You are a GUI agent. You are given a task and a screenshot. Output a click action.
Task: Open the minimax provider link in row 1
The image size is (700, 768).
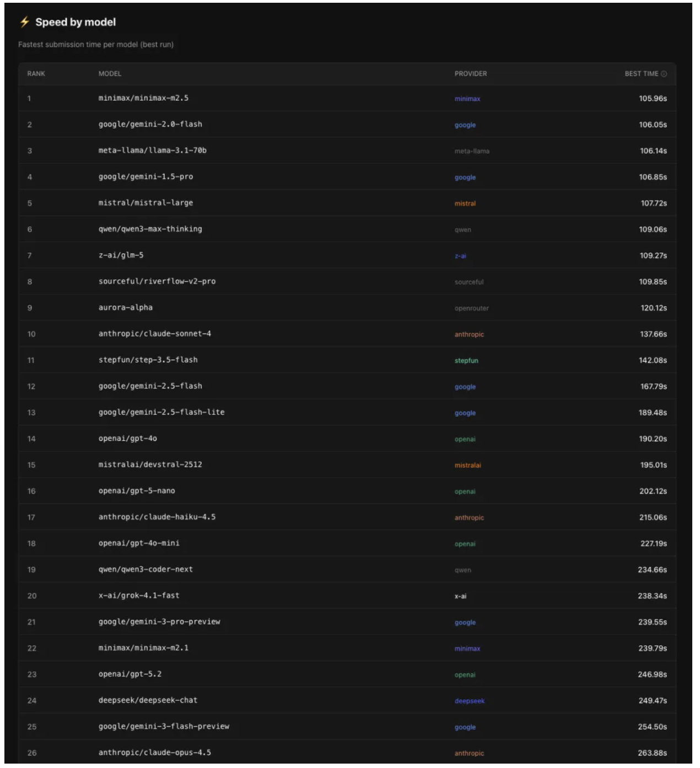pyautogui.click(x=467, y=99)
